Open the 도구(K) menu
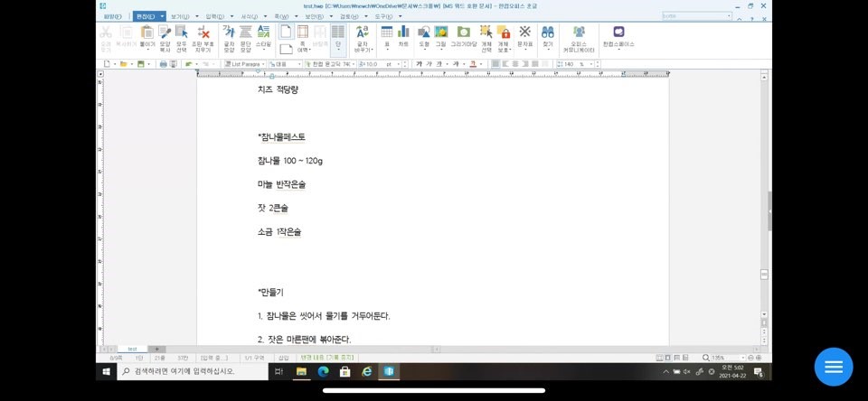This screenshot has height=401, width=868. pyautogui.click(x=383, y=16)
